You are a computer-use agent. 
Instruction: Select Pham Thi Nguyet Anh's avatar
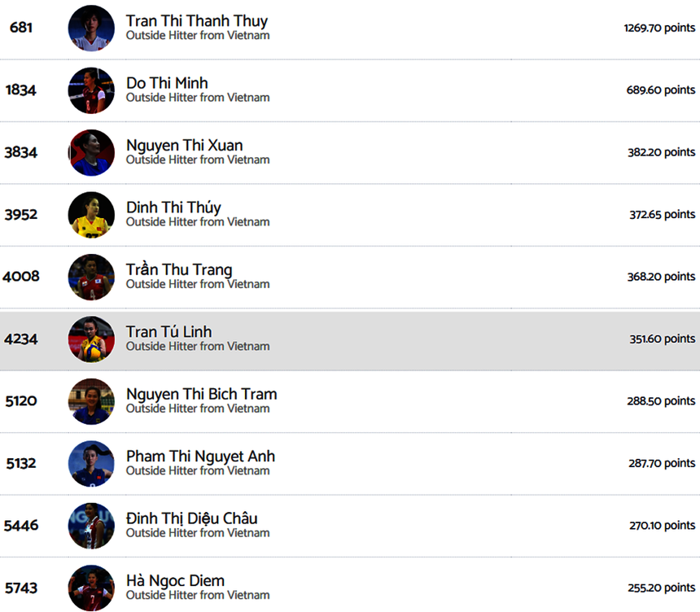91,464
